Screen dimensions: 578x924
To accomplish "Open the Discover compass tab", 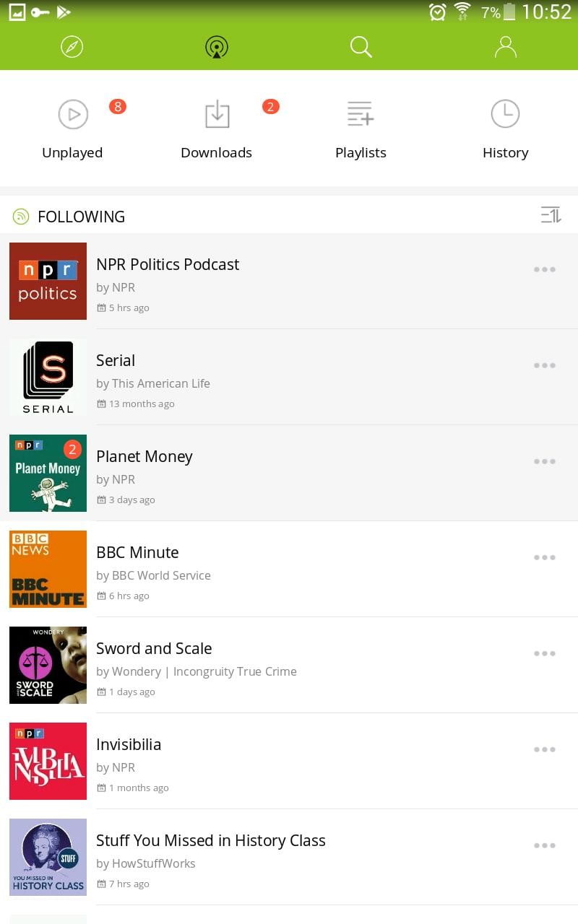I will point(72,47).
